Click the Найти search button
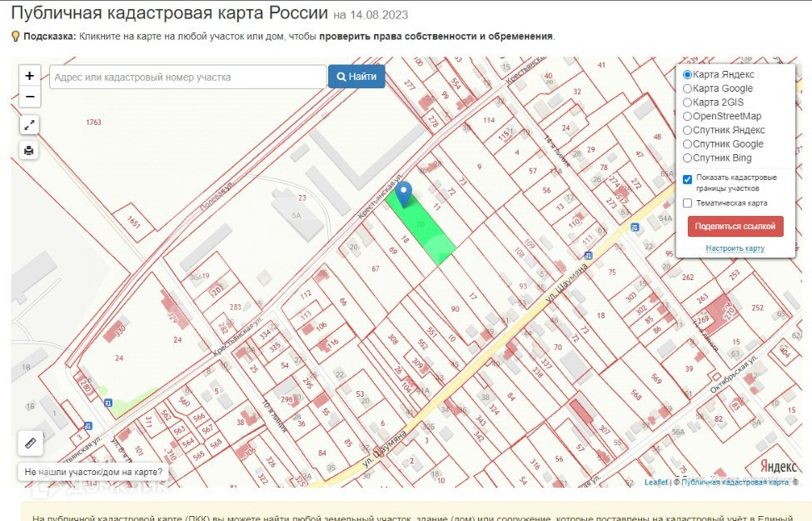812x521 pixels. (356, 76)
